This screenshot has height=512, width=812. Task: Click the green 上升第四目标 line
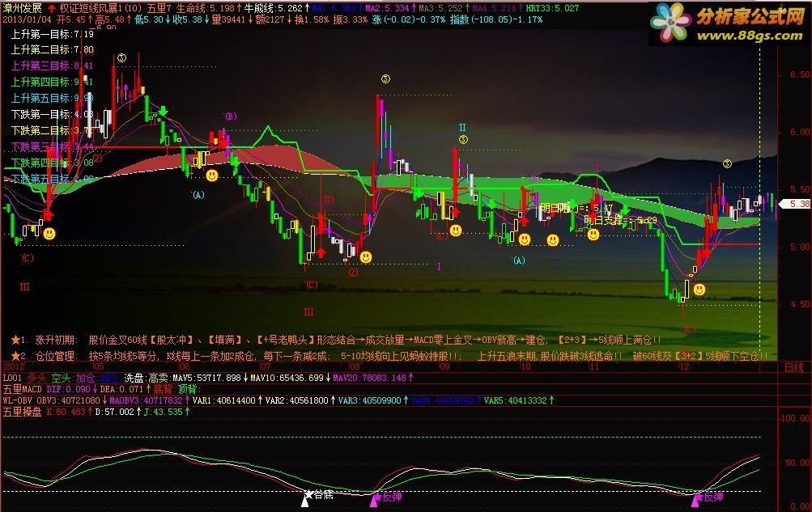[x=53, y=82]
